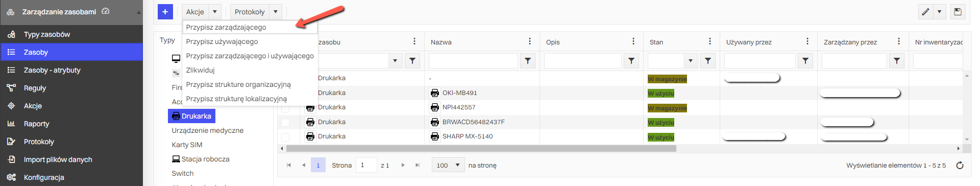
Task: Open the Stan column three-dot menu
Action: click(710, 41)
